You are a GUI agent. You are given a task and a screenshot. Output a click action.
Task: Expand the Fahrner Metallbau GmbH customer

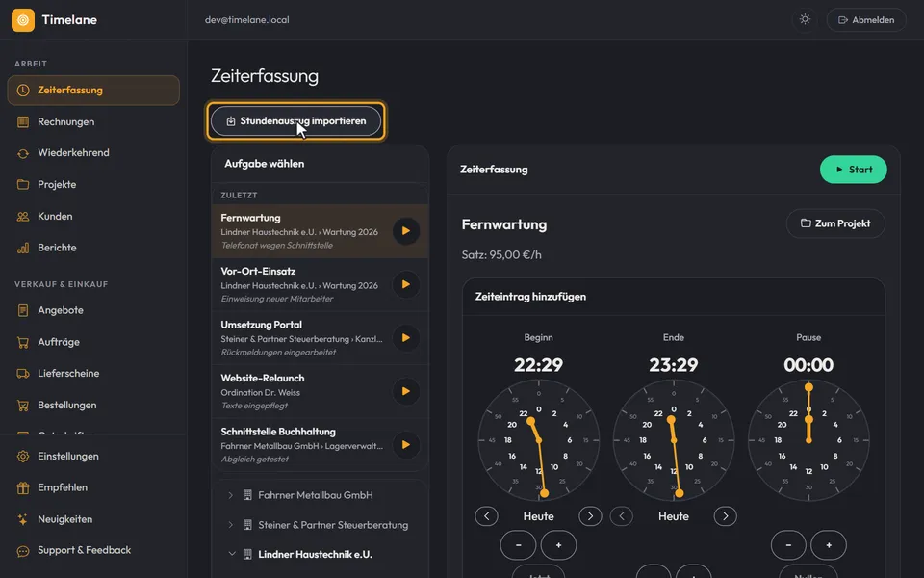pyautogui.click(x=230, y=495)
